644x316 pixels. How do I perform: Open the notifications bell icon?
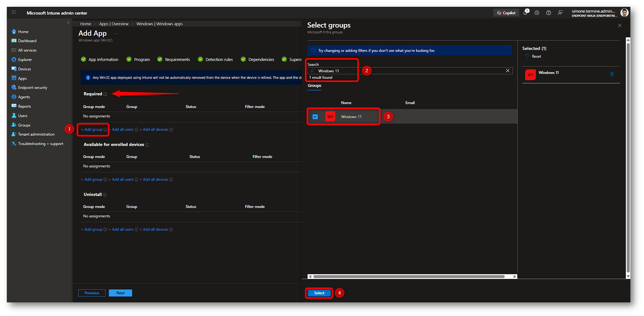pos(525,13)
